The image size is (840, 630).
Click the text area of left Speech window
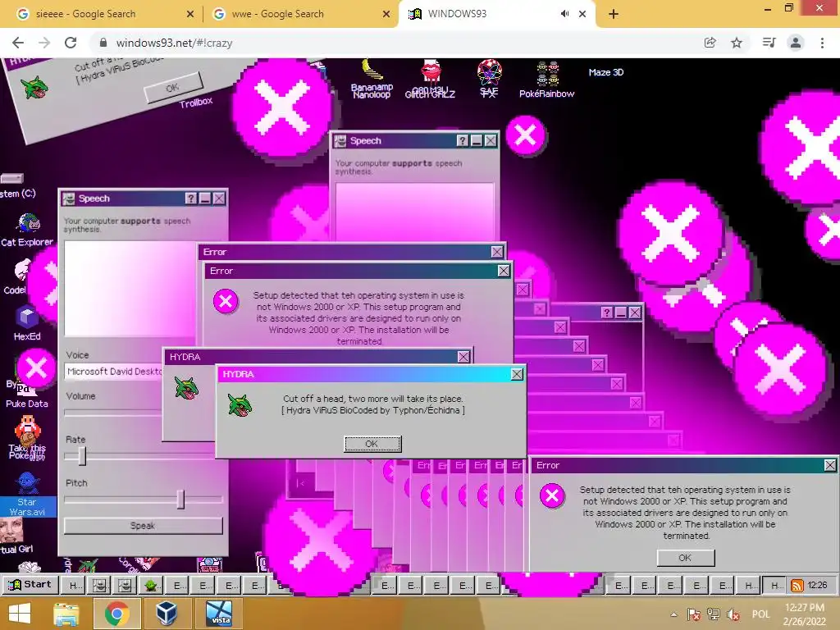(x=130, y=288)
